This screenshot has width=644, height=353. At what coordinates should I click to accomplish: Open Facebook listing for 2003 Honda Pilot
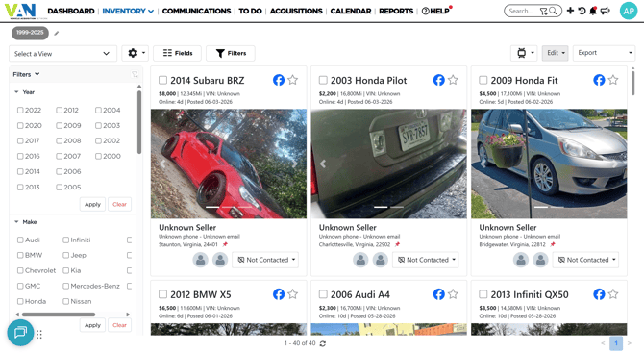[438, 80]
